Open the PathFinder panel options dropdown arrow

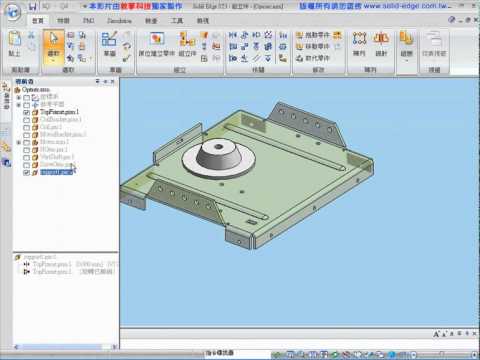pyautogui.click(x=97, y=81)
